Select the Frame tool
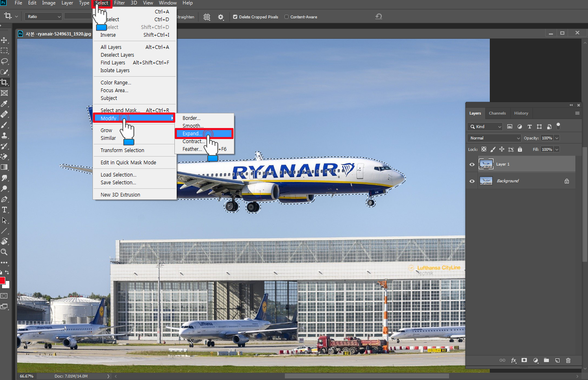The image size is (588, 380). (x=4, y=93)
